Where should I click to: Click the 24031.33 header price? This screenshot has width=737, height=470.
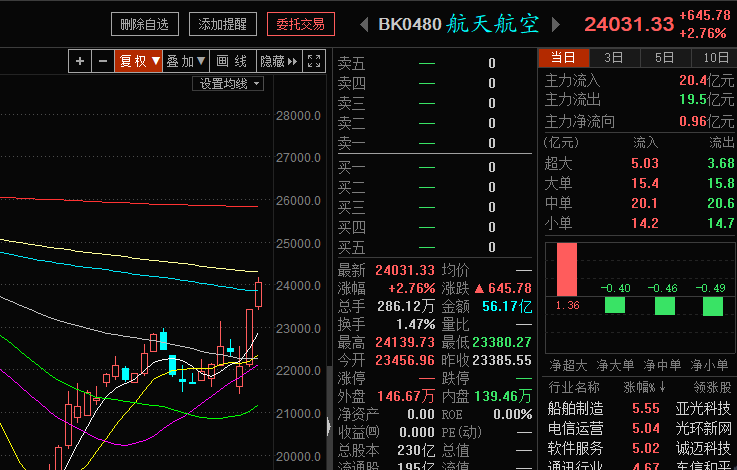click(x=629, y=24)
